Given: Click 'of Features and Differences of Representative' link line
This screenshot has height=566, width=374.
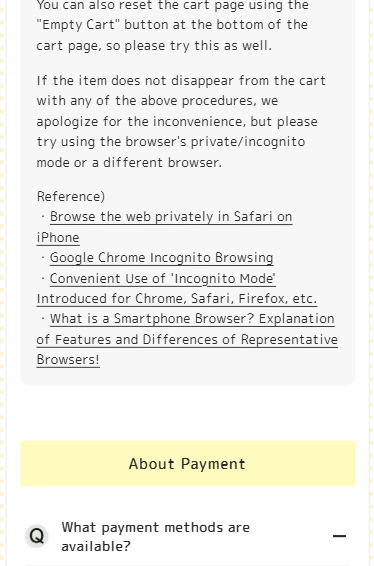Looking at the screenshot, I should click(187, 339).
